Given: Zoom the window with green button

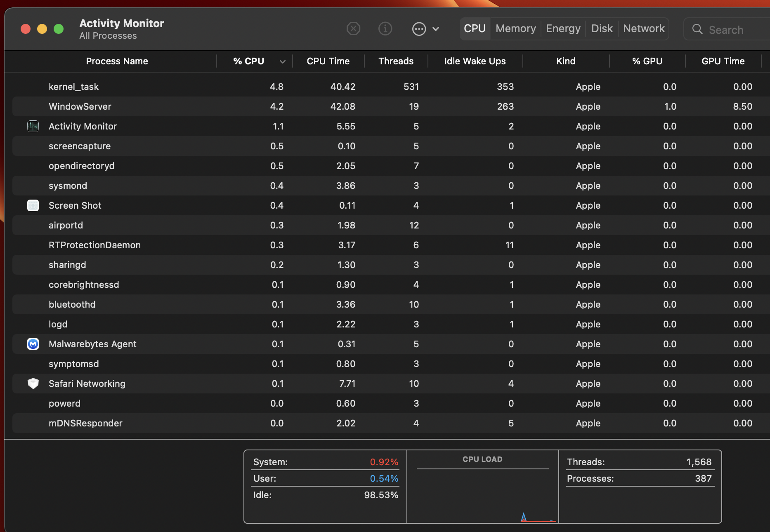Looking at the screenshot, I should (59, 29).
